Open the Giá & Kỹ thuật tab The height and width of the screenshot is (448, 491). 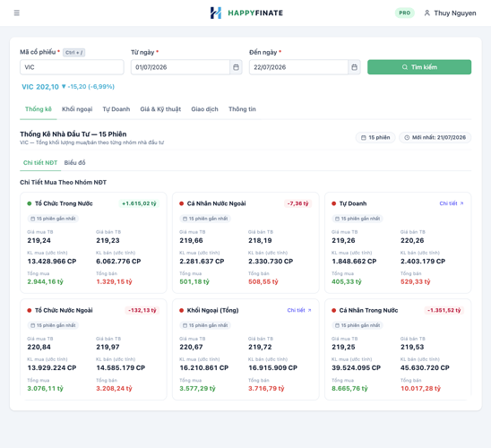(x=160, y=109)
